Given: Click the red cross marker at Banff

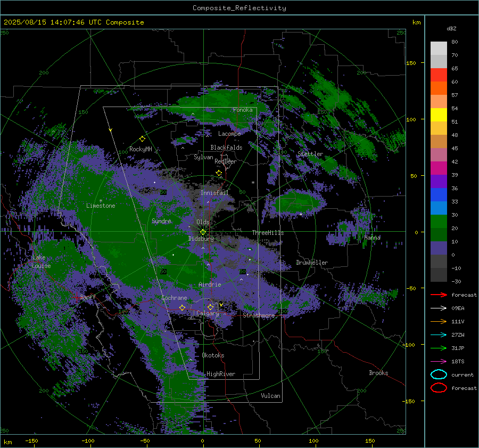Looking at the screenshot, I should coord(76,297).
